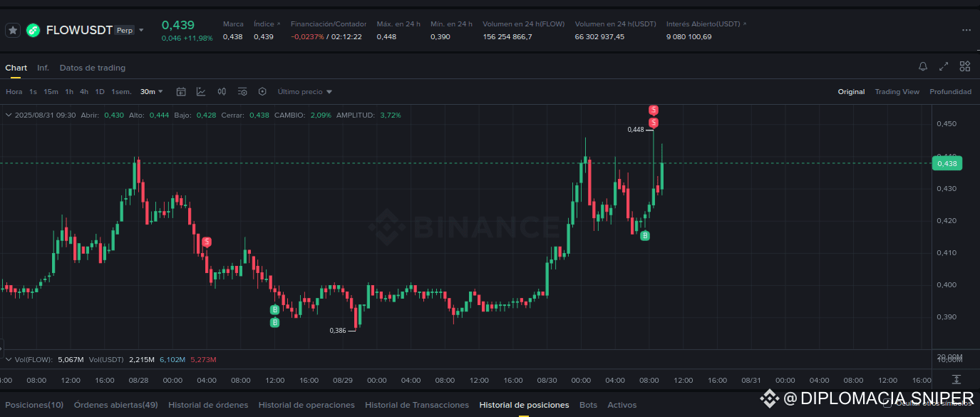Select the Hora time view
The image size is (980, 417).
click(14, 91)
